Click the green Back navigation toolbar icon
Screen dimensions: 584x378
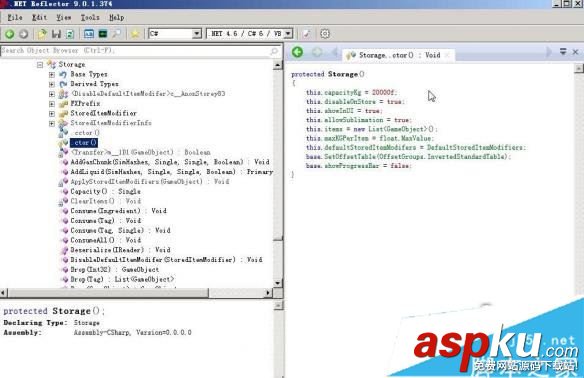(10, 34)
